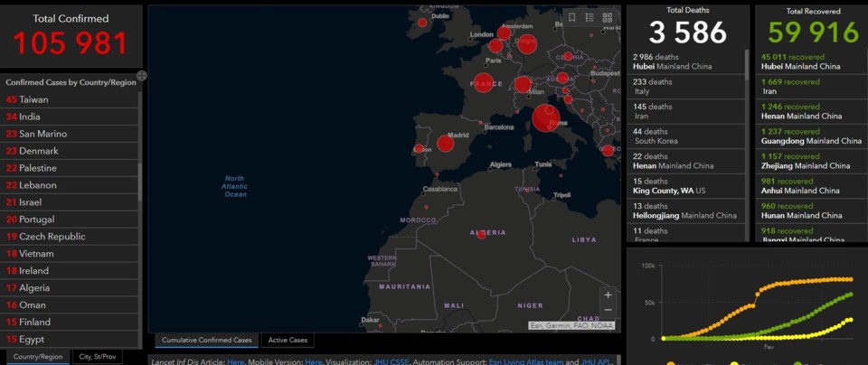Click the confirmed cases list scrollbar
This screenshot has width=868, height=365.
[140, 181]
